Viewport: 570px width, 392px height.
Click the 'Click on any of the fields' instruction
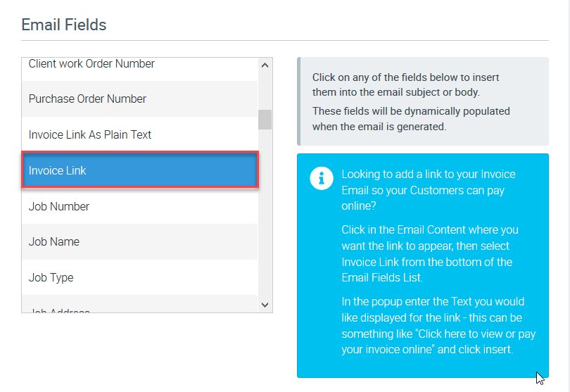[406, 84]
